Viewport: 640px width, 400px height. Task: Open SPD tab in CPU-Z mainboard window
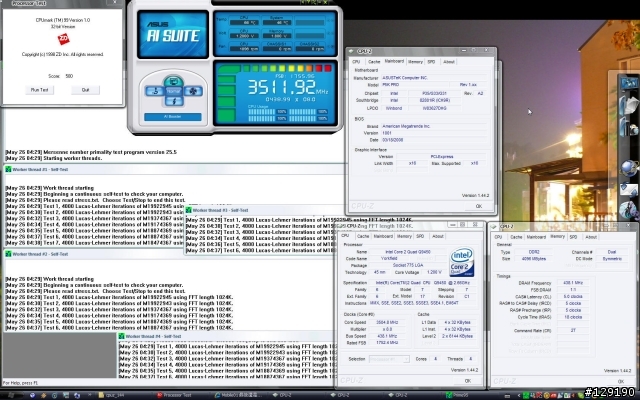[x=431, y=62]
